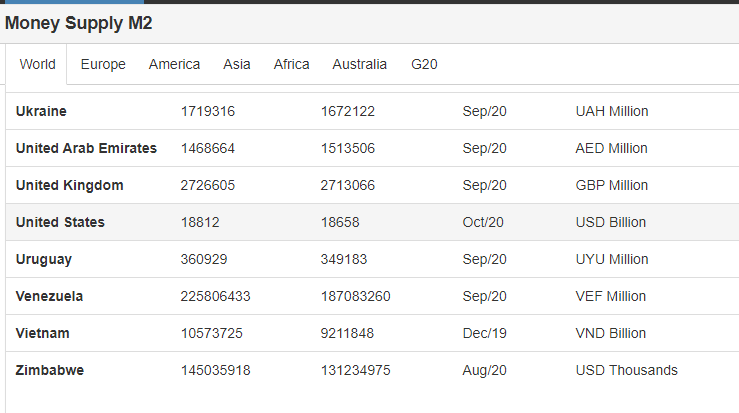Click United States value 18812
Image resolution: width=739 pixels, height=413 pixels.
coord(200,222)
